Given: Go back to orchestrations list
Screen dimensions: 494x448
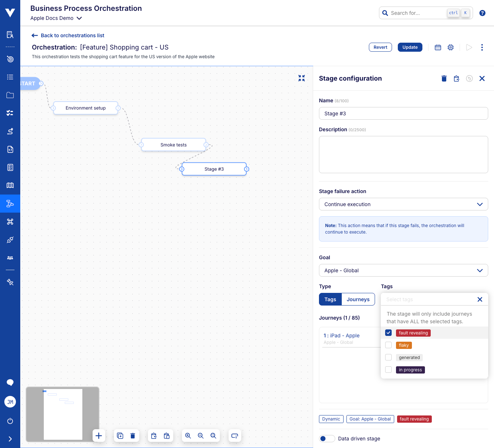Looking at the screenshot, I should pyautogui.click(x=68, y=35).
